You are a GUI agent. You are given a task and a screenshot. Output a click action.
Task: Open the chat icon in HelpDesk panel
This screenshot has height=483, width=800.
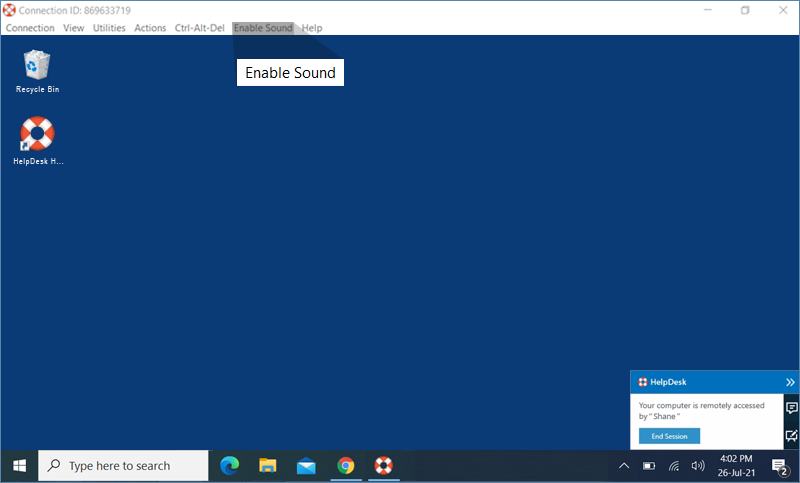(791, 408)
